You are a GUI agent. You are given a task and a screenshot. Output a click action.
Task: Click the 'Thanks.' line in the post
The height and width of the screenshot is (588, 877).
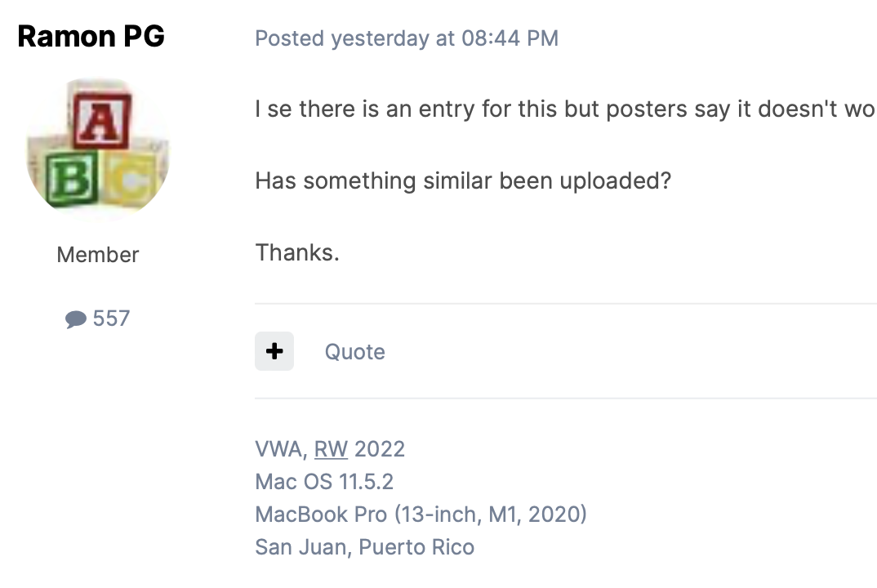(x=297, y=252)
